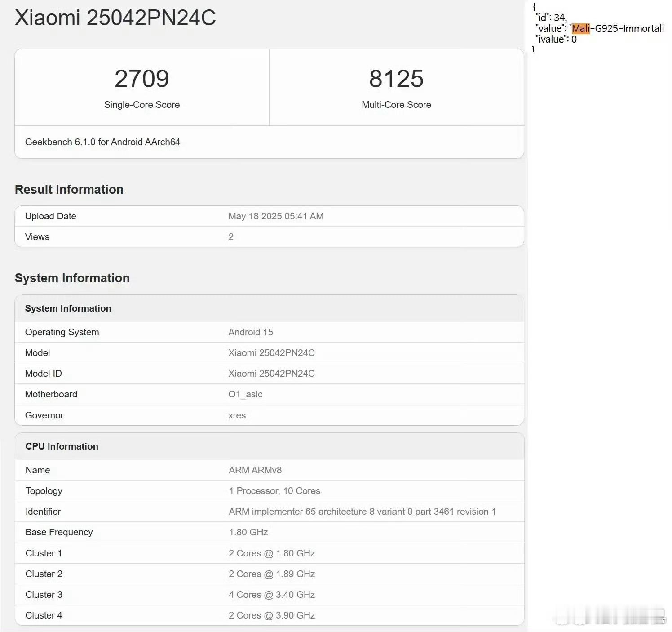Click the Model row label
Screen dimensions: 672x632
[x=38, y=353]
